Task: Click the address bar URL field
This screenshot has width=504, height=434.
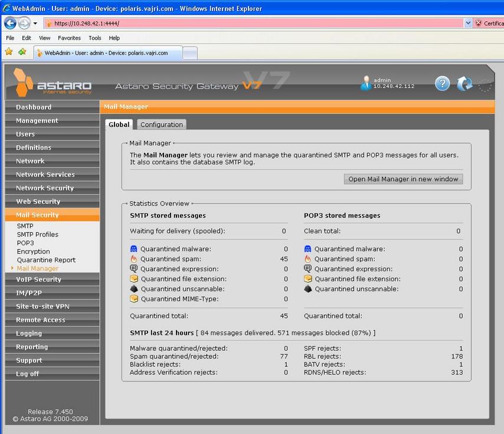Action: [254, 23]
